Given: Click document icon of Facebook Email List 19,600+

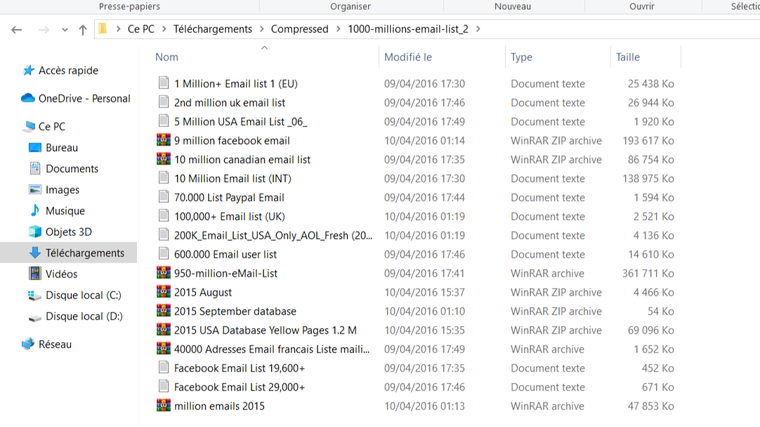Looking at the screenshot, I should pos(163,367).
